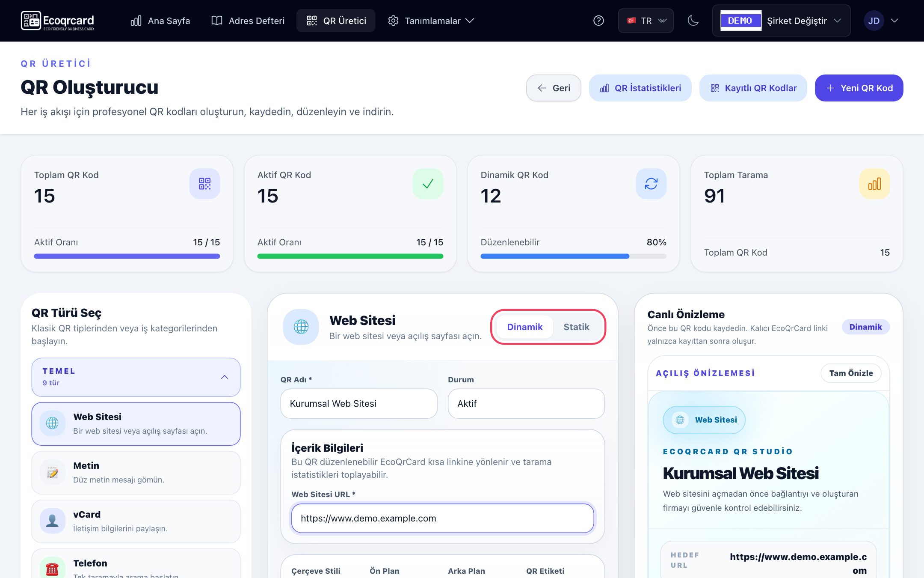Screen dimensions: 924x578
Task: Open the TR language dropdown
Action: [x=646, y=21]
